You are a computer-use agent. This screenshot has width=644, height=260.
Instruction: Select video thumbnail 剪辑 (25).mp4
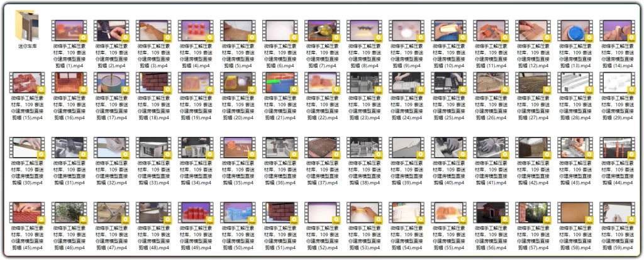coord(449,83)
